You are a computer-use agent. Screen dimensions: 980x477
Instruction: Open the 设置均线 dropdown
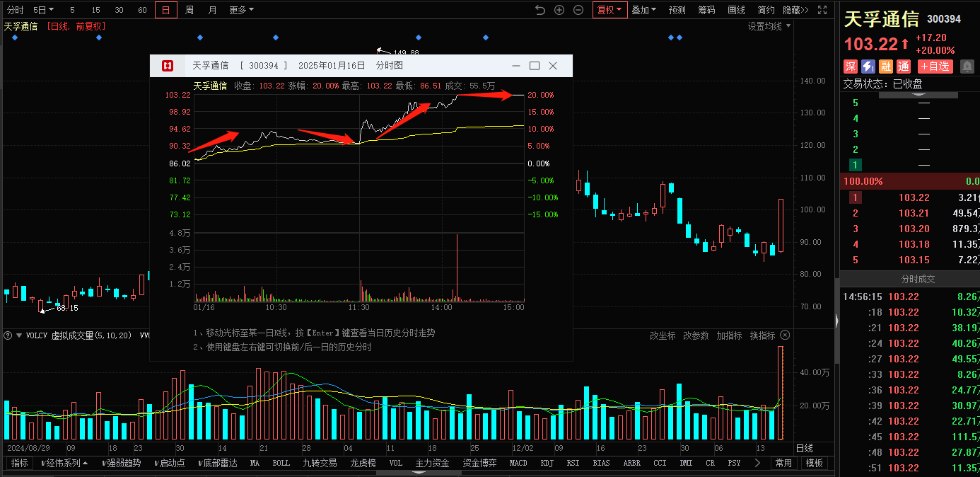(x=769, y=26)
